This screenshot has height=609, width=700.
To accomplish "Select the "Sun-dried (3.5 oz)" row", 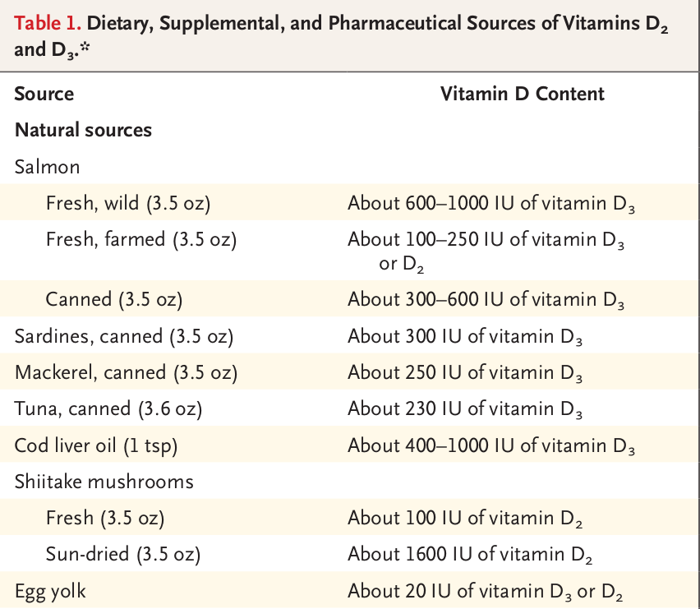I will pos(122,554).
